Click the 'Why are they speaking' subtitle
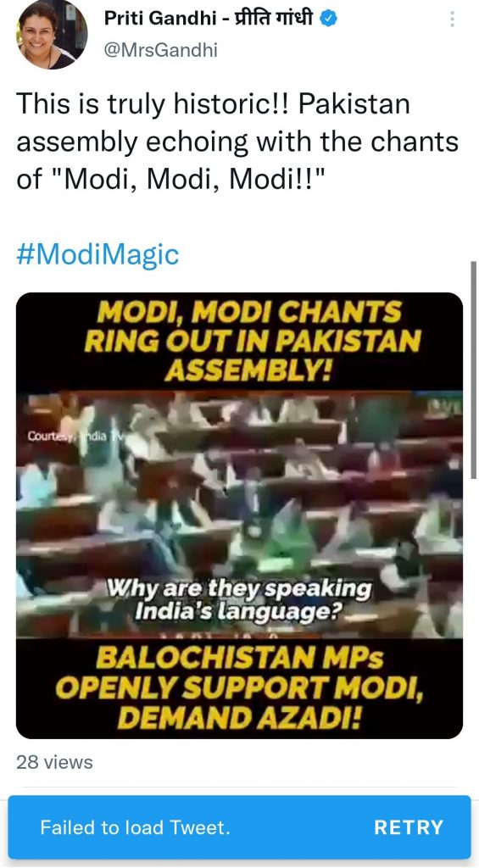This screenshot has width=479, height=868. point(239,588)
